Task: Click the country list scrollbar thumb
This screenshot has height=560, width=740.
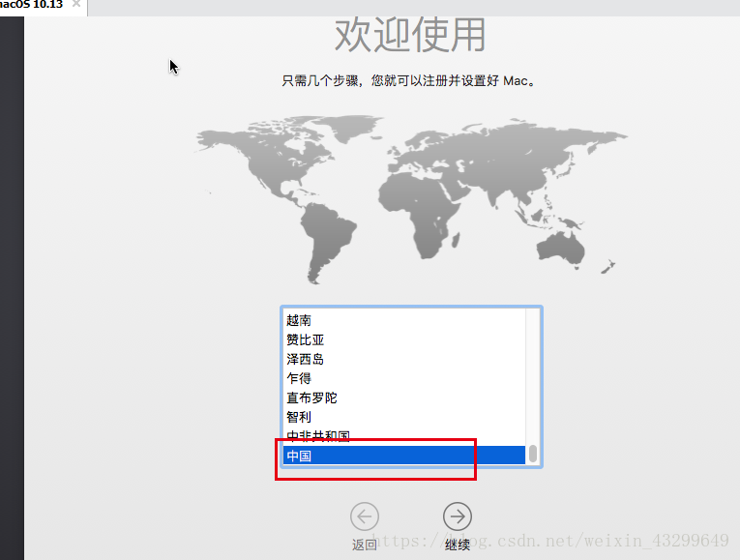Action: pos(533,454)
